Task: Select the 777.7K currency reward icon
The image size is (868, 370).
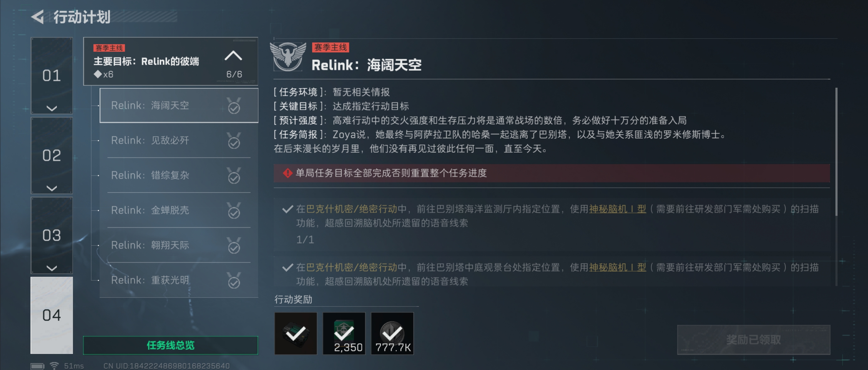Action: click(392, 333)
